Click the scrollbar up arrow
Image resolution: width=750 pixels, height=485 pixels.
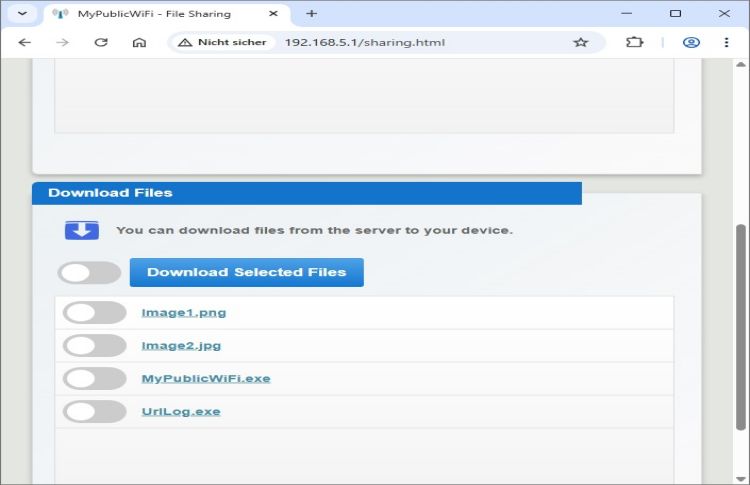(741, 64)
